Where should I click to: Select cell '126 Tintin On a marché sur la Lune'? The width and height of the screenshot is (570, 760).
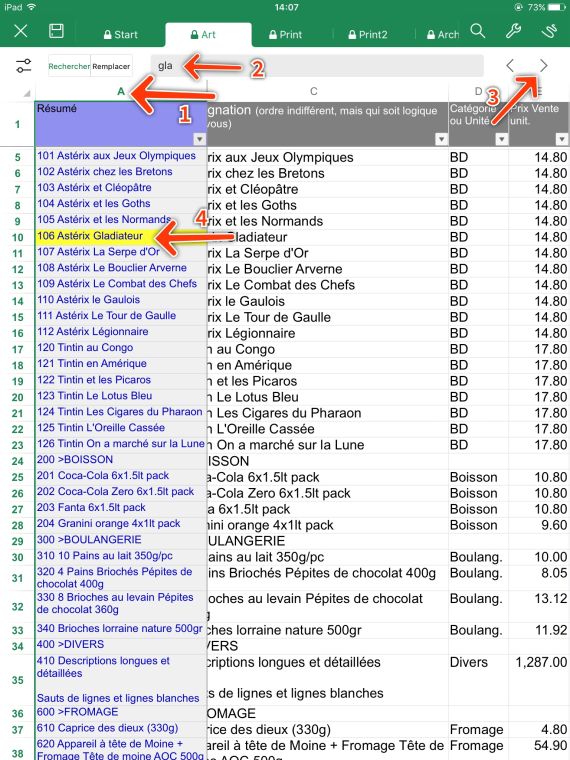coord(121,444)
